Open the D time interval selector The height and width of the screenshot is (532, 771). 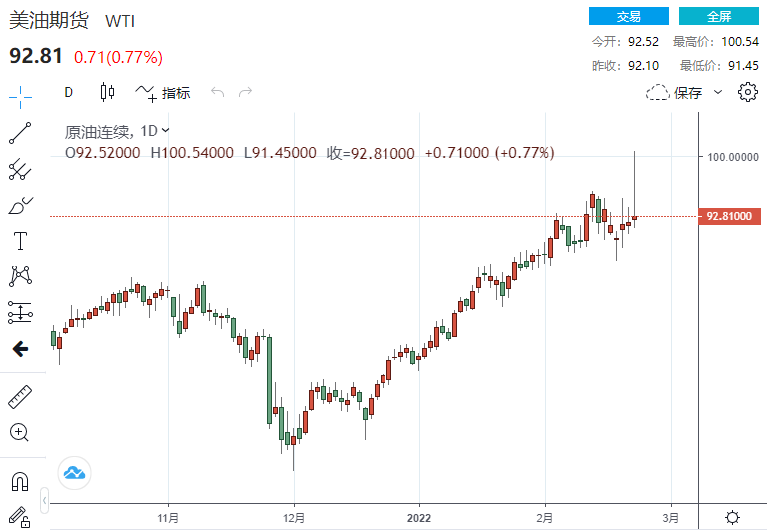click(x=69, y=93)
